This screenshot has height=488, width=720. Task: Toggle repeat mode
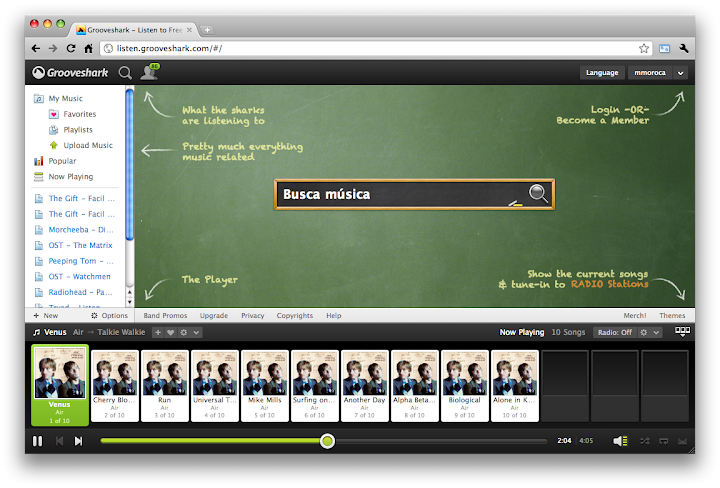click(x=664, y=441)
